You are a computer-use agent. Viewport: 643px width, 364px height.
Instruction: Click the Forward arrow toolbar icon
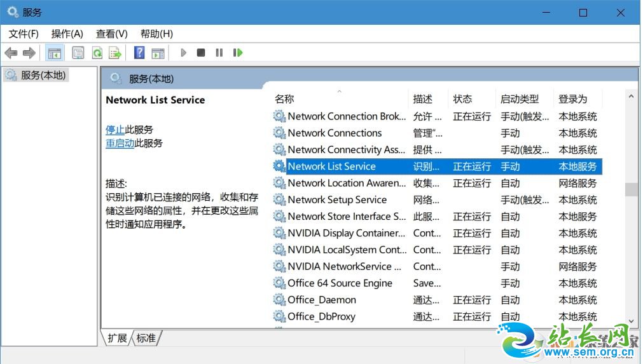pyautogui.click(x=29, y=53)
